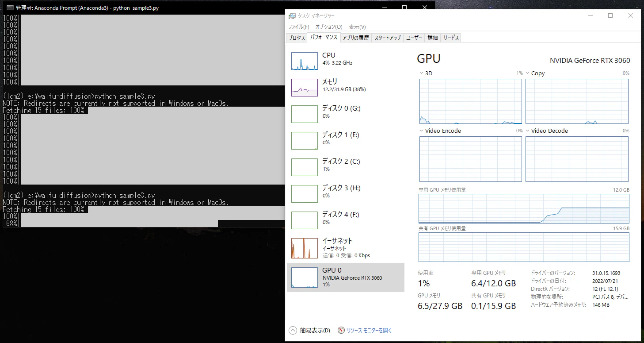Switch to the アプリの履歴 tab

click(356, 38)
